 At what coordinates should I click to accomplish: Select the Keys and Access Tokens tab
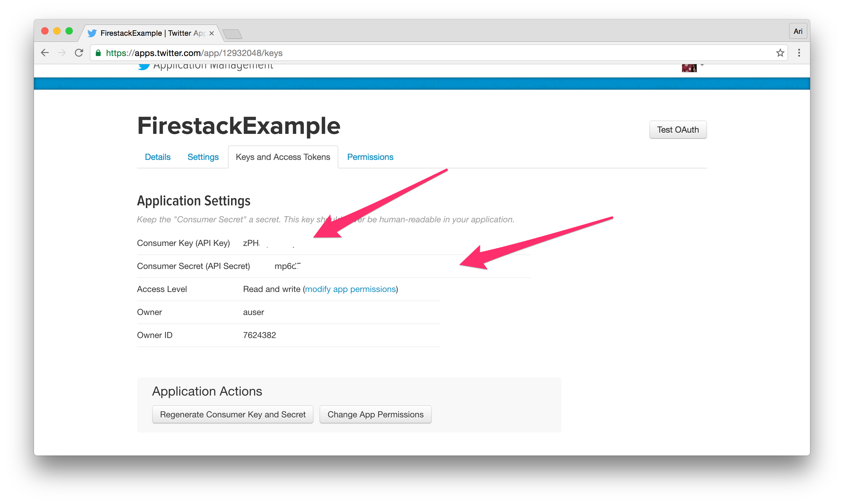pyautogui.click(x=283, y=157)
